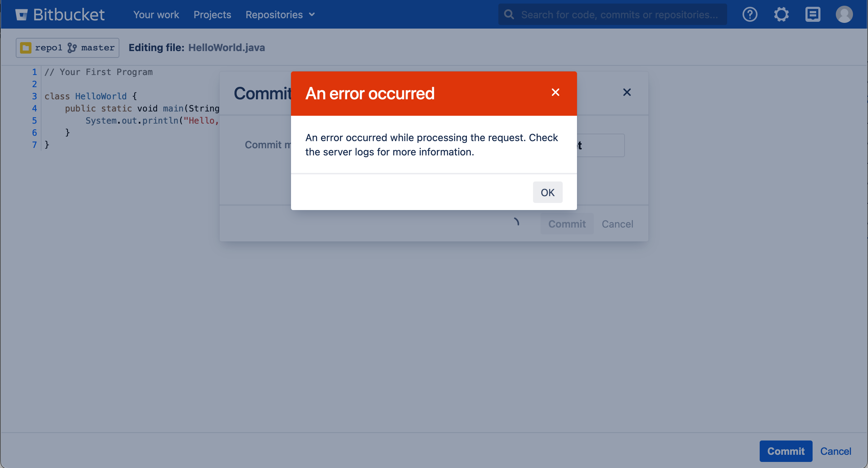Viewport: 868px width, 468px height.
Task: Click Commit button in bottom bar
Action: [x=786, y=451]
